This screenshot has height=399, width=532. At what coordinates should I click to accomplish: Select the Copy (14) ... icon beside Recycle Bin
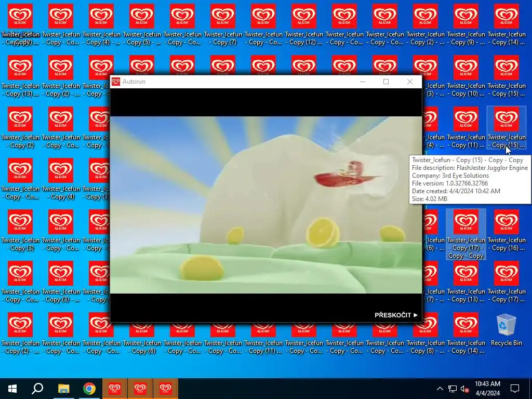click(x=466, y=333)
